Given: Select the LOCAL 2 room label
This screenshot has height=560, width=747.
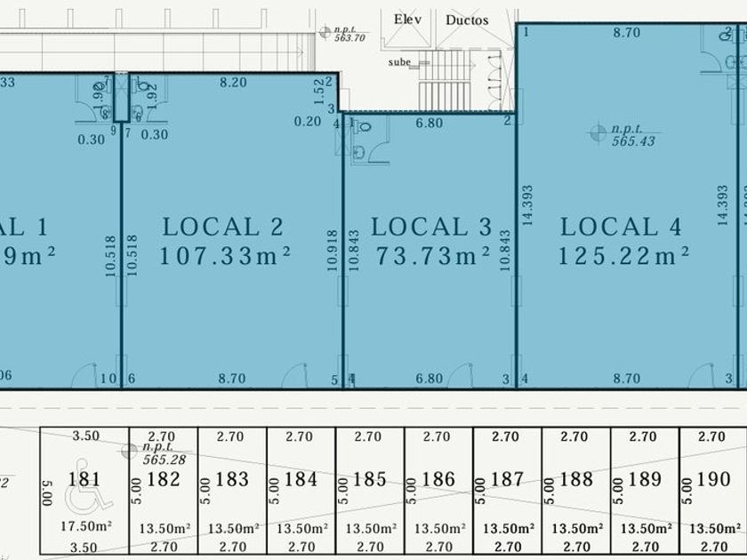Looking at the screenshot, I should tap(222, 227).
